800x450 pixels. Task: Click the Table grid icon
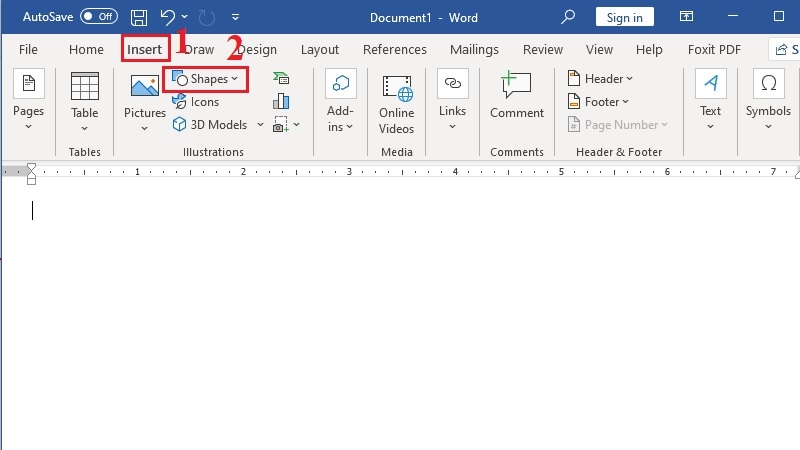[85, 86]
